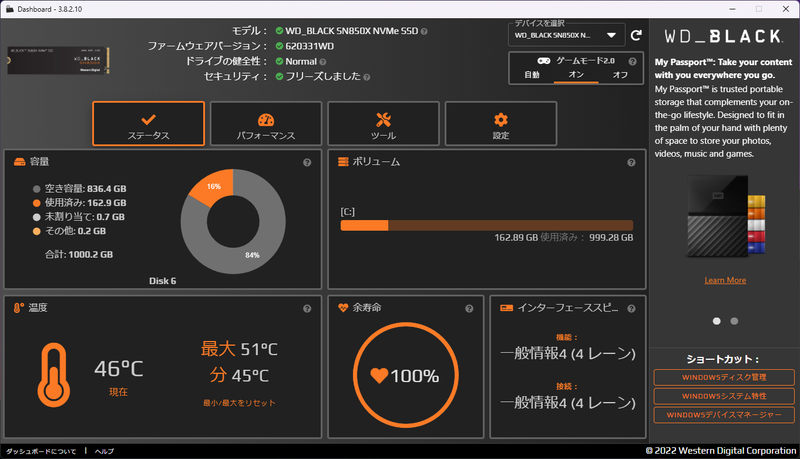Screen dimensions: 800x459
Task: Click the C: volume usage bar
Action: click(486, 225)
